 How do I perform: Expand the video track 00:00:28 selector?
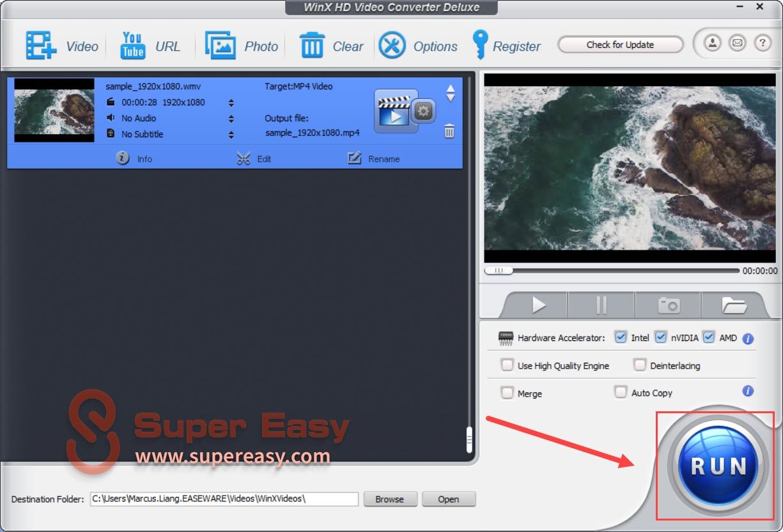(x=231, y=103)
